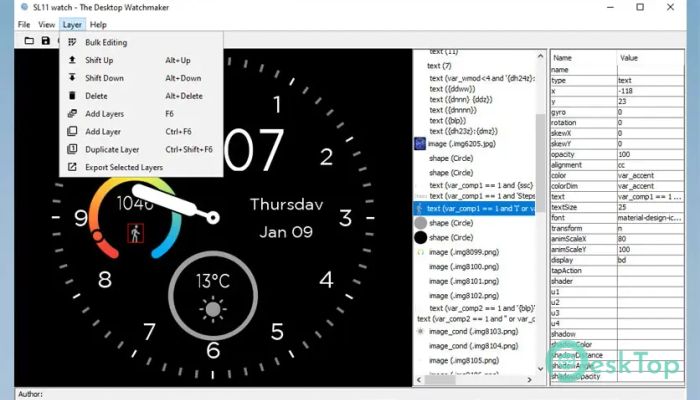Edit the font value material-design-ic…
700x400 pixels.
[650, 218]
